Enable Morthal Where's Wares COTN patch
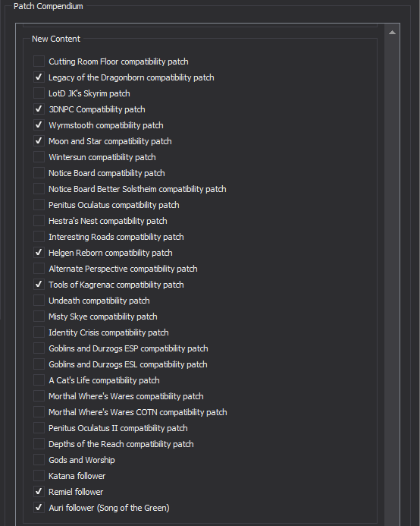 click(39, 412)
